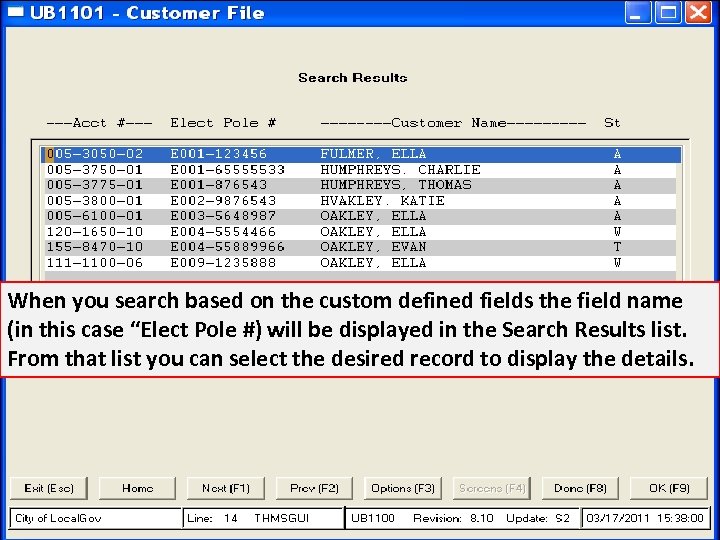
Task: Click pole number E004-5554466
Action: click(223, 232)
